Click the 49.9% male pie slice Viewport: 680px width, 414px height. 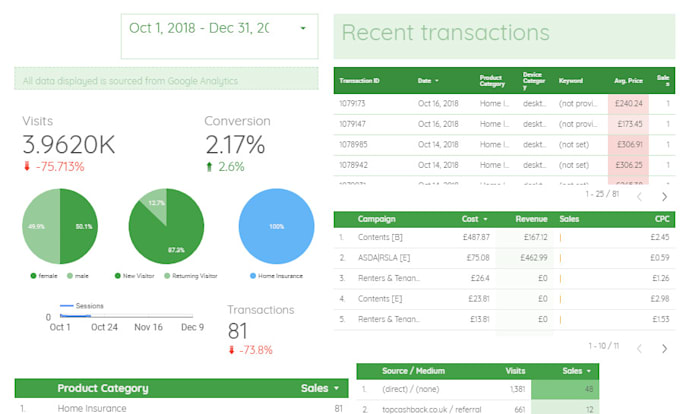tap(41, 226)
